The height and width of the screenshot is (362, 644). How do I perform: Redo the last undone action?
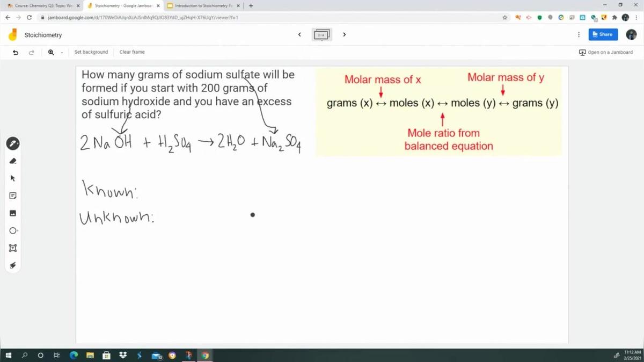coord(32,52)
